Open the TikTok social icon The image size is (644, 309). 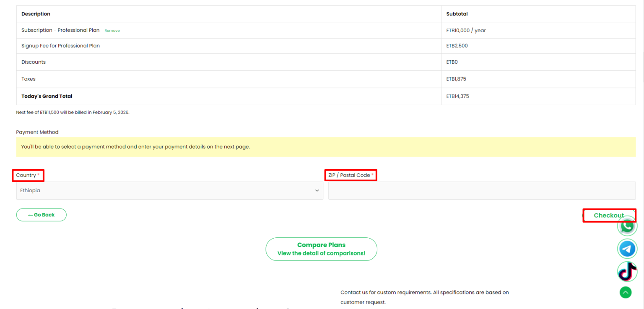point(627,272)
